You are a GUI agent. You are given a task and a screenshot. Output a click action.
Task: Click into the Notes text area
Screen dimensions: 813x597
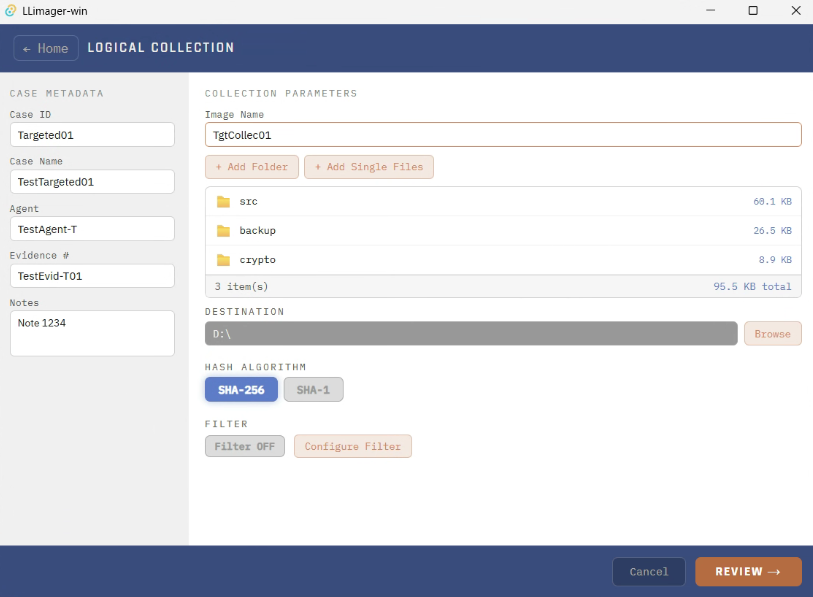(x=92, y=334)
